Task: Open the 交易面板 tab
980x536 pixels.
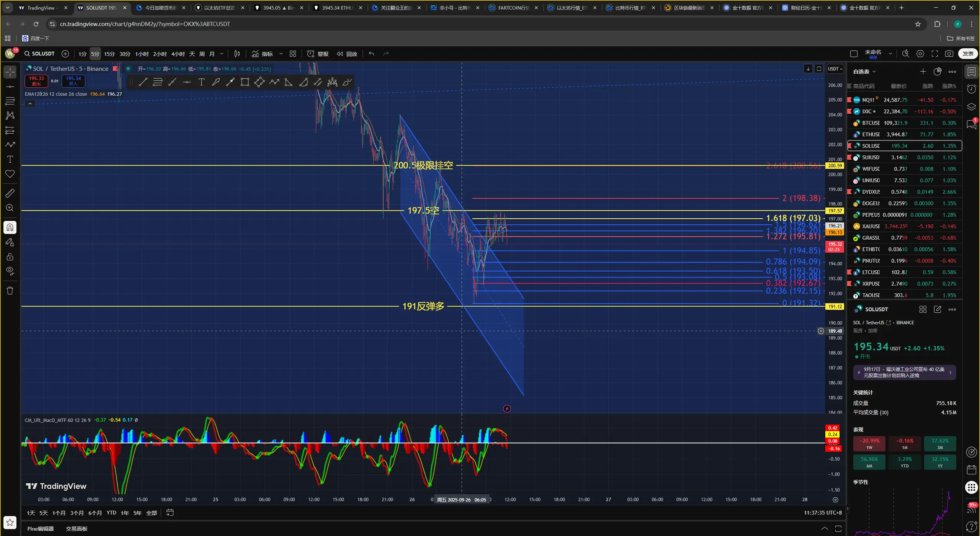Action: 77,529
